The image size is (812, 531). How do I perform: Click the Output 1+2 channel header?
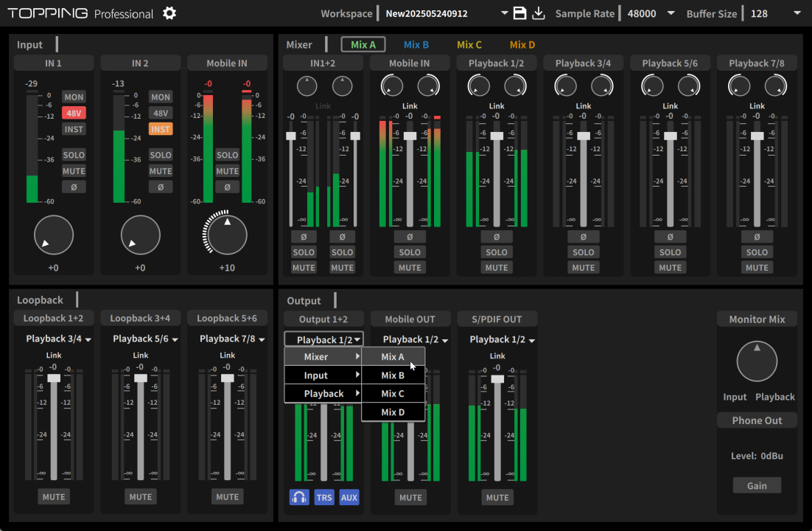pos(323,319)
